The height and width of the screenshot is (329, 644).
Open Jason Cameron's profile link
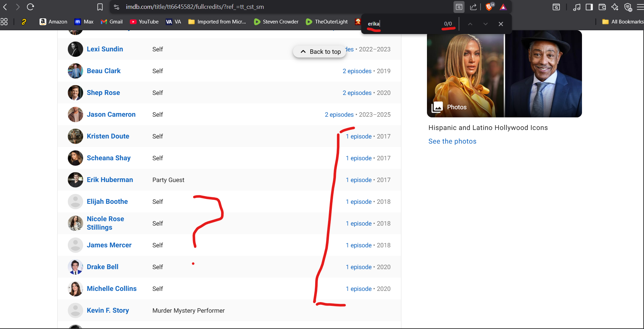pos(111,114)
